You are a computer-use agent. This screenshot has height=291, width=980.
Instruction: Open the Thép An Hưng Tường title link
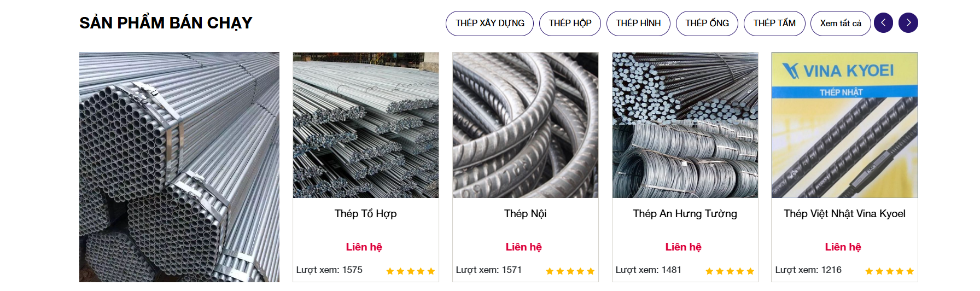tap(685, 214)
